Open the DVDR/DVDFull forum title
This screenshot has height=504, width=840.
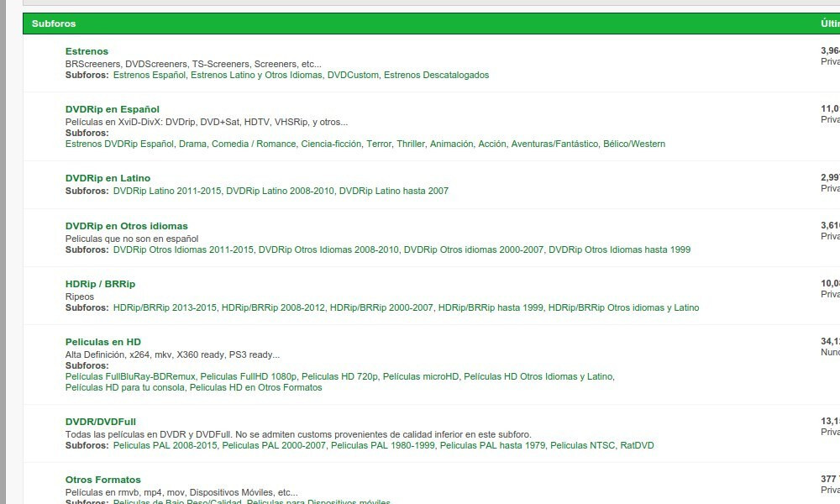pyautogui.click(x=100, y=422)
